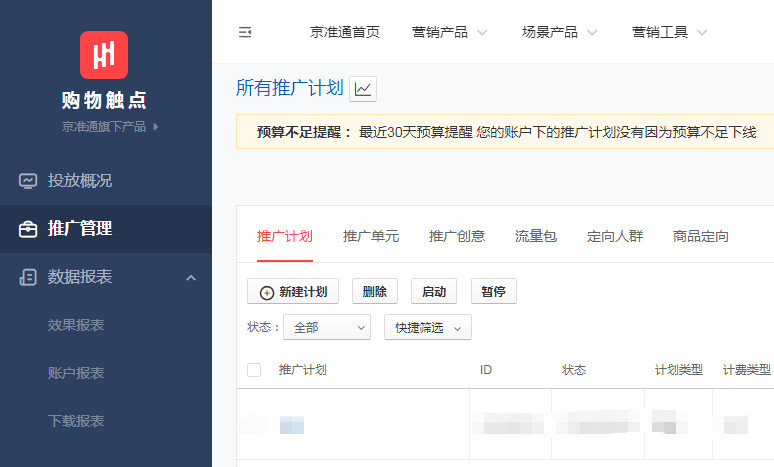Click the 删除 button
The image size is (774, 467).
(x=375, y=292)
